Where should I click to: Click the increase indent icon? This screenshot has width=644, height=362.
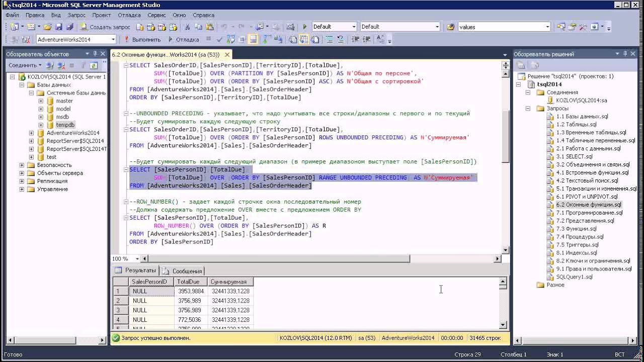coord(367,39)
